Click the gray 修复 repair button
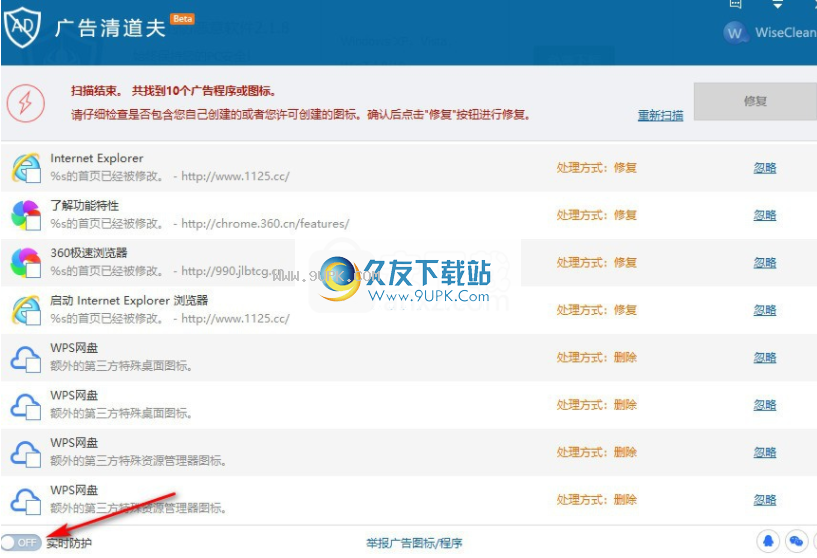Image resolution: width=817 pixels, height=558 pixels. pyautogui.click(x=755, y=101)
